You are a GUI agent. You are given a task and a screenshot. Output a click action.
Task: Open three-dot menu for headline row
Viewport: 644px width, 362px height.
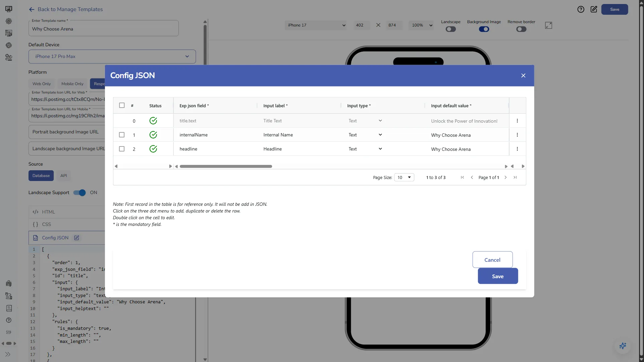pos(517,149)
